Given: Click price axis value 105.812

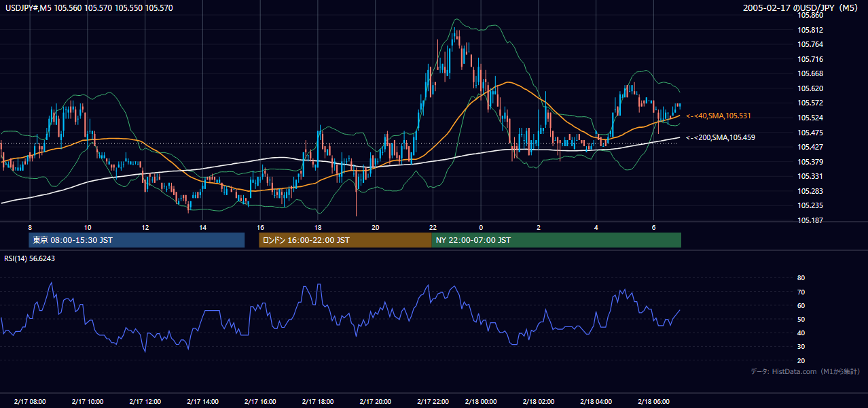Looking at the screenshot, I should (x=810, y=30).
